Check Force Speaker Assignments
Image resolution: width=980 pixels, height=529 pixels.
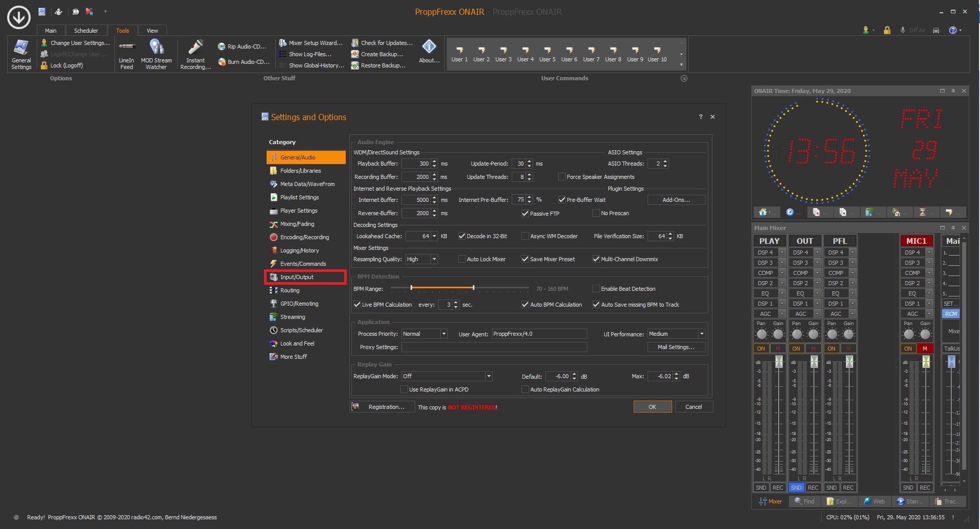coord(562,177)
